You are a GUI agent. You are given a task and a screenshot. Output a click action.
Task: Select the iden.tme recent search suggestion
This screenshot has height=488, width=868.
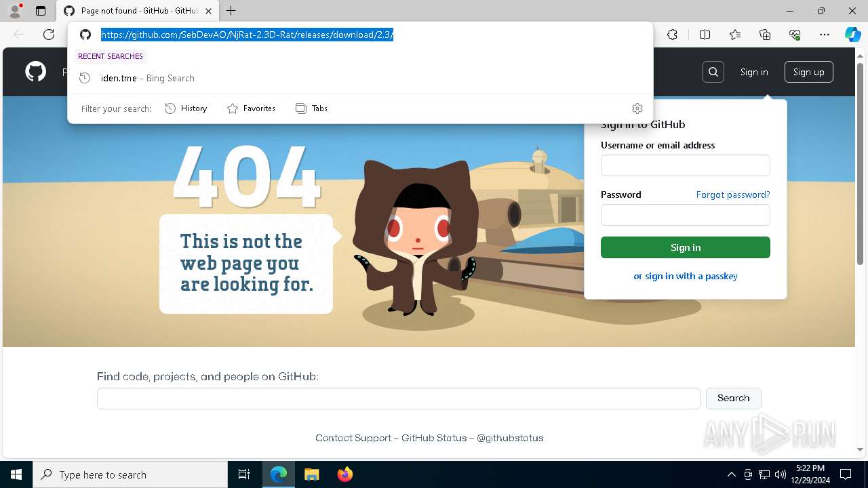(360, 78)
